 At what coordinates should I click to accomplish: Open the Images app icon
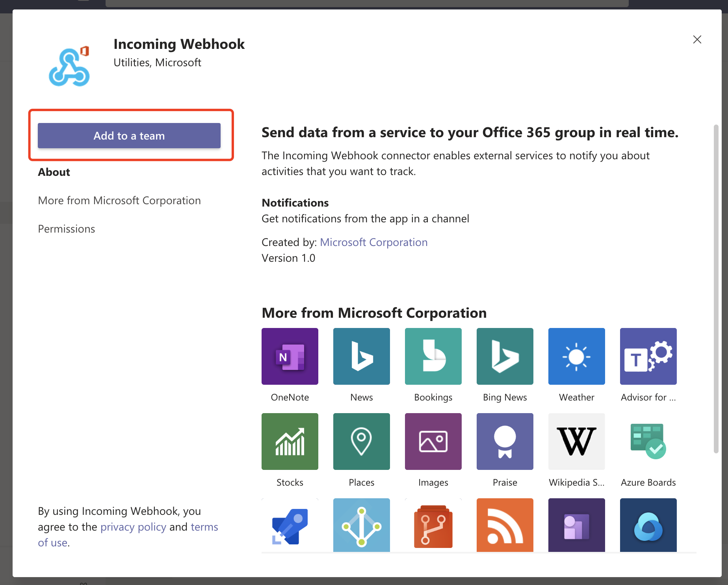click(x=433, y=442)
